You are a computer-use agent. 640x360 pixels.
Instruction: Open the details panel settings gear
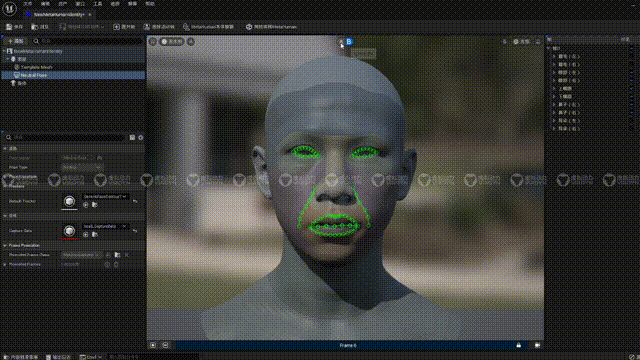coord(141,138)
